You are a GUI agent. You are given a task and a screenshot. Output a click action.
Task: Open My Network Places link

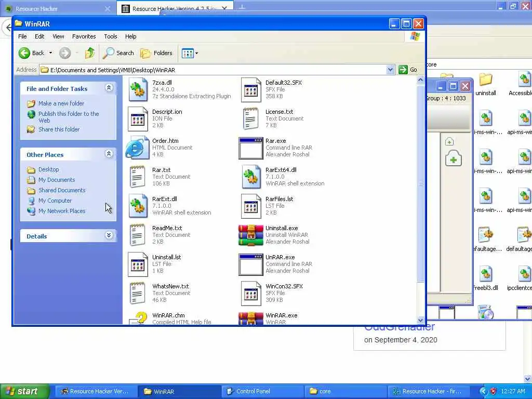coord(62,211)
